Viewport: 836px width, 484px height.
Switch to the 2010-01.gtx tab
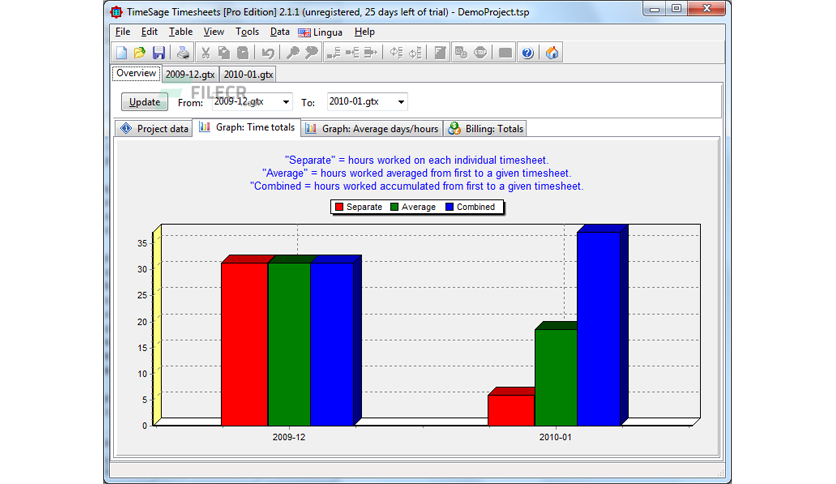[x=248, y=74]
